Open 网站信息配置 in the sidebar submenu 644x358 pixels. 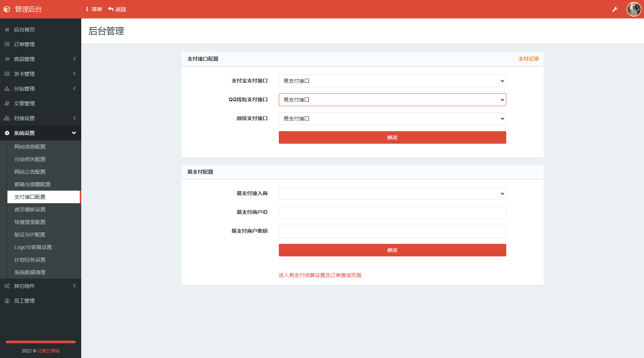pyautogui.click(x=30, y=147)
